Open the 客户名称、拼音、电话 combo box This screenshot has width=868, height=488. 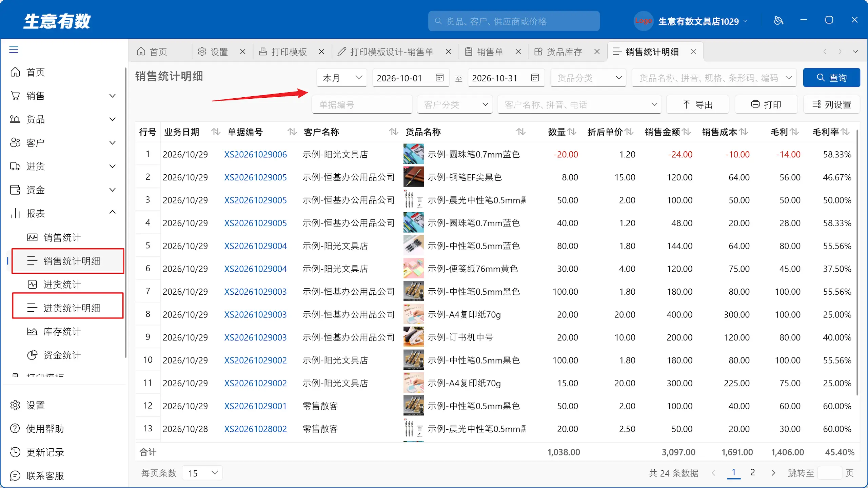tap(579, 104)
